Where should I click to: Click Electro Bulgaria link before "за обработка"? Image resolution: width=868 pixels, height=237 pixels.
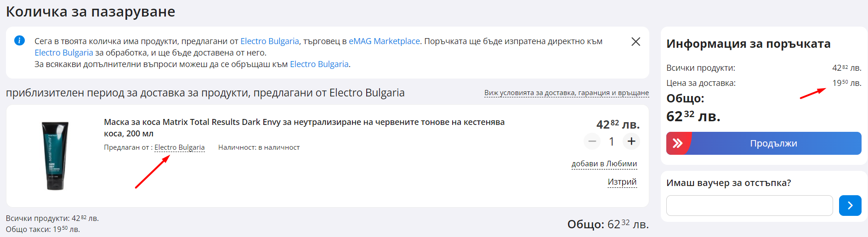64,53
